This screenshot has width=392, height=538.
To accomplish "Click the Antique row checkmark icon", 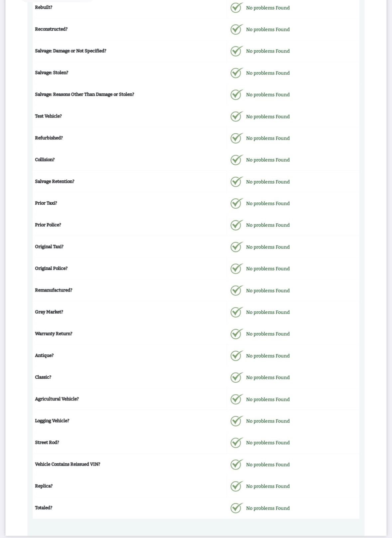I will [236, 356].
